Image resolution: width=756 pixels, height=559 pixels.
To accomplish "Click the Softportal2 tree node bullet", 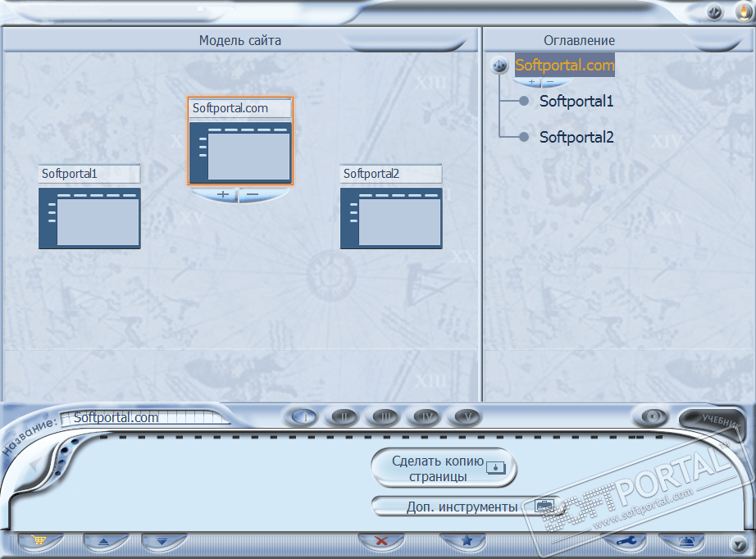I will (x=524, y=137).
